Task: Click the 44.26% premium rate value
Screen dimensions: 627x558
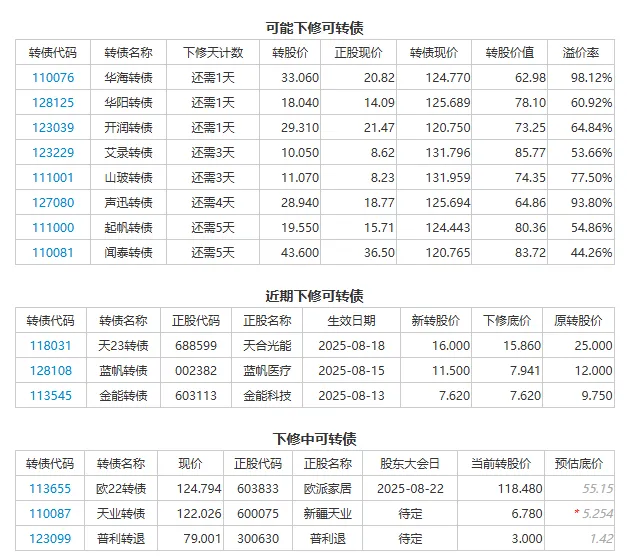Action: click(591, 253)
